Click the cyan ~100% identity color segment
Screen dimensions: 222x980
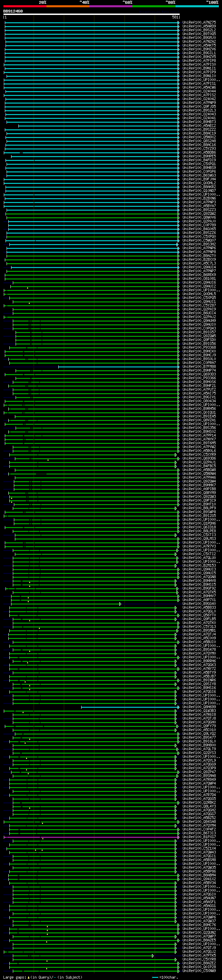tap(197, 6)
